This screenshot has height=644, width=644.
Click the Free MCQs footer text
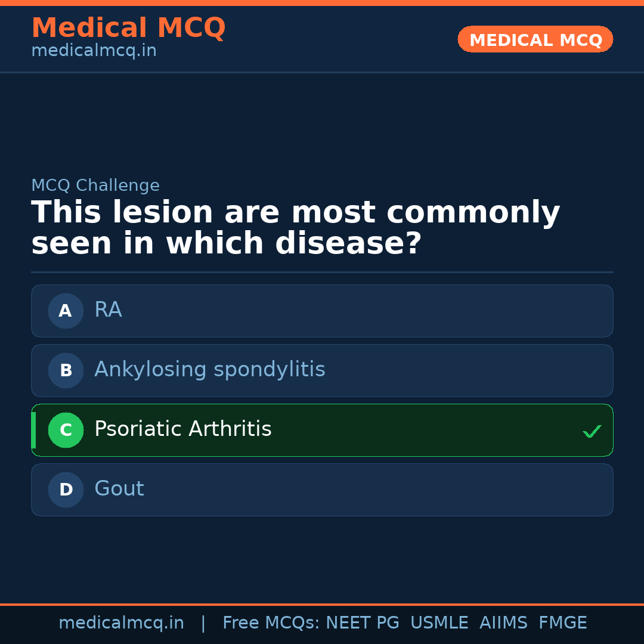[x=271, y=623]
